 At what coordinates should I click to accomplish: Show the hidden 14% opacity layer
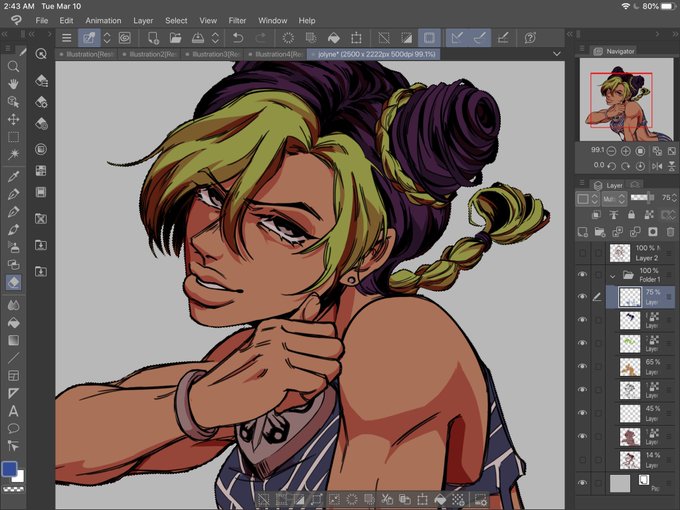pos(582,459)
